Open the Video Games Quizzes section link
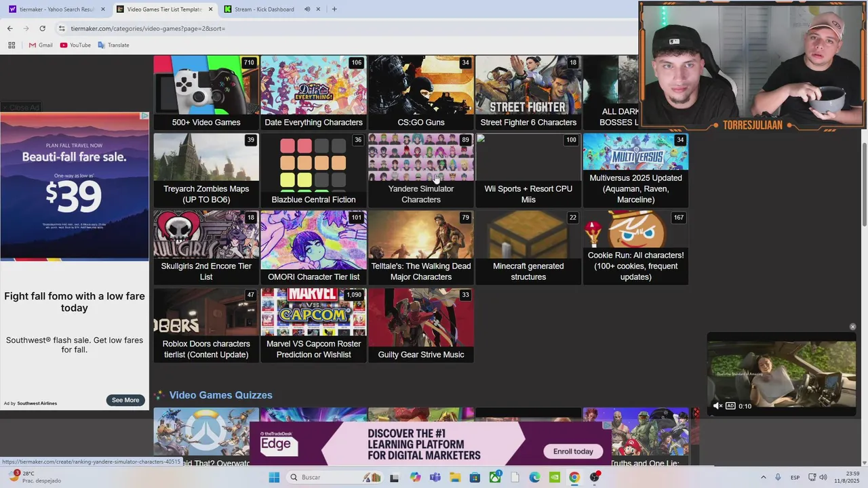Viewport: 868px width, 488px height. coord(220,395)
